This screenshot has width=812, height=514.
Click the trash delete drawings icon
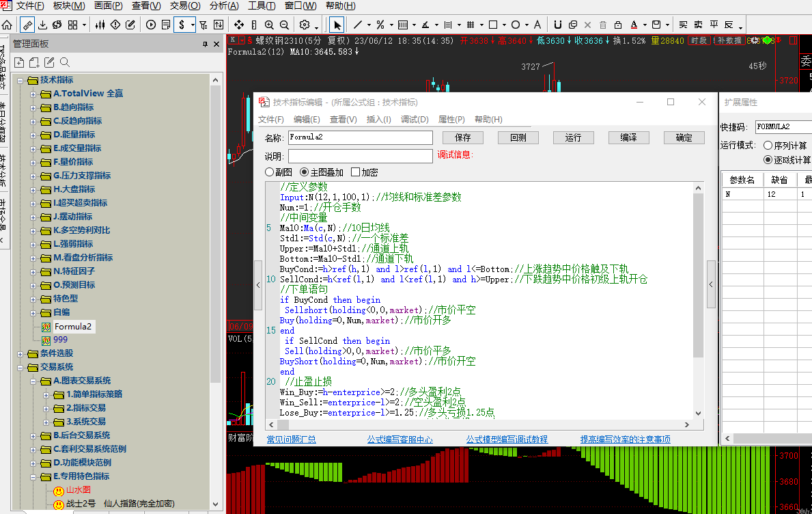[603, 25]
